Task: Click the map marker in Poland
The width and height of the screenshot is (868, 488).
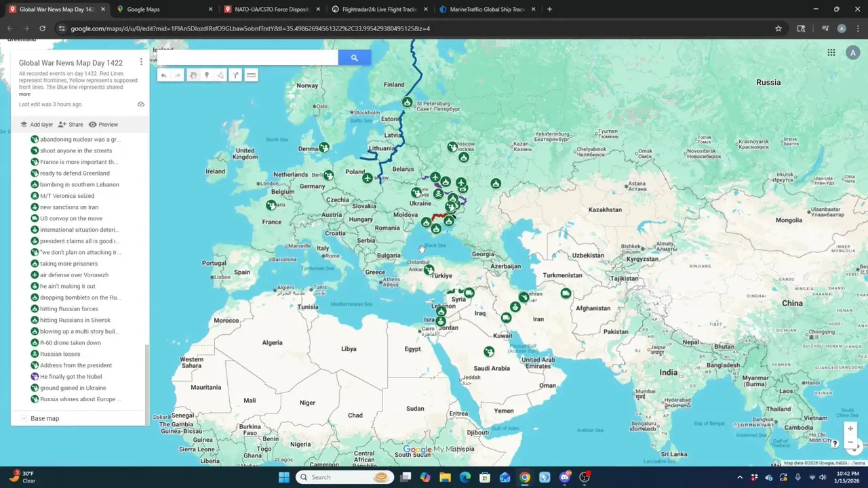Action: point(367,178)
